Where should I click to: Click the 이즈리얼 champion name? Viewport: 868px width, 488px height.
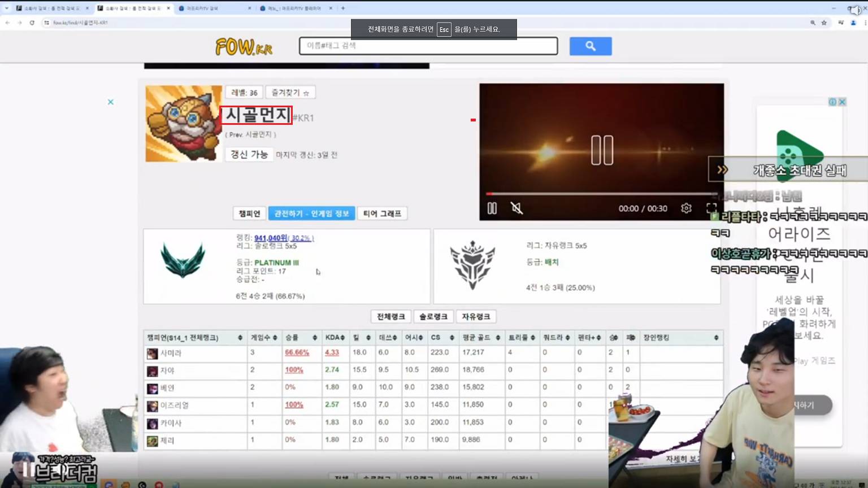coord(175,406)
